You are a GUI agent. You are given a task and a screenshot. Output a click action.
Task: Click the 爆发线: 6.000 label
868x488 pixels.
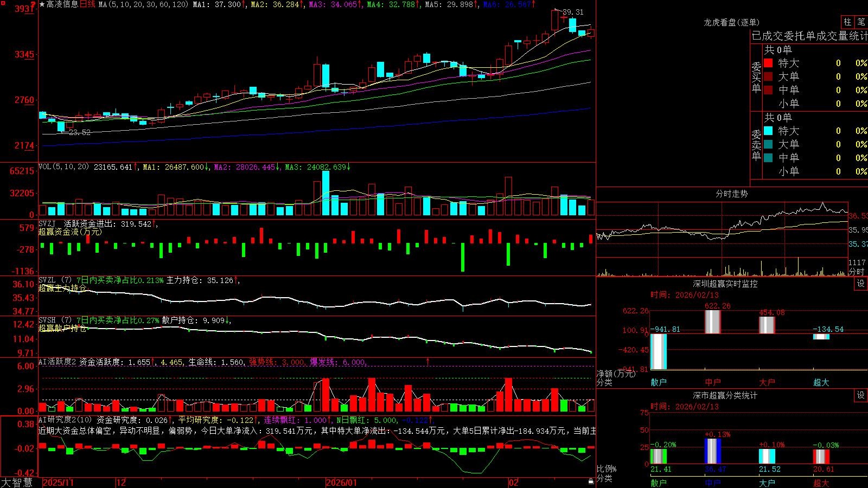337,362
